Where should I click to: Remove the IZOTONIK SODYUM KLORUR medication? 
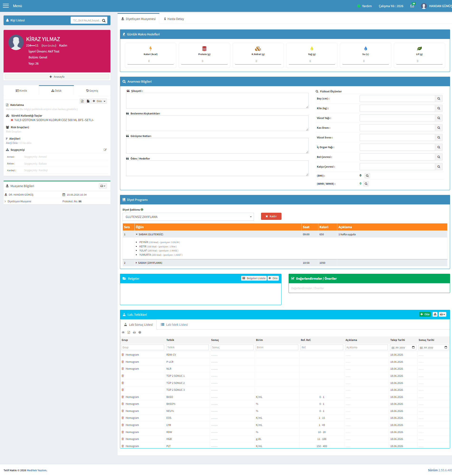pos(12,120)
